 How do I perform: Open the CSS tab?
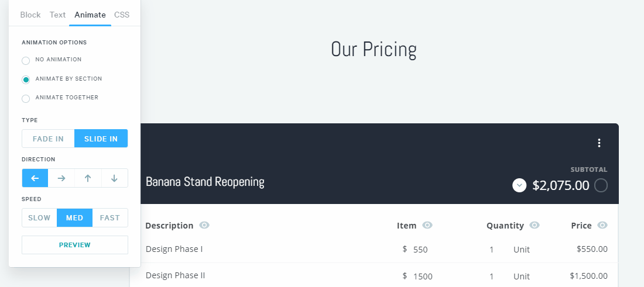122,15
